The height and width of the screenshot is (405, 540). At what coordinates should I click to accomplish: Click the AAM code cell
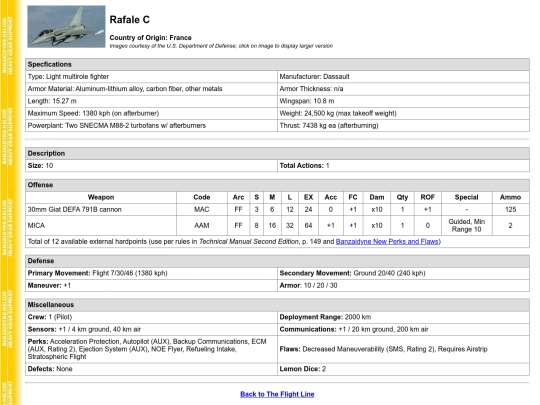(x=202, y=226)
